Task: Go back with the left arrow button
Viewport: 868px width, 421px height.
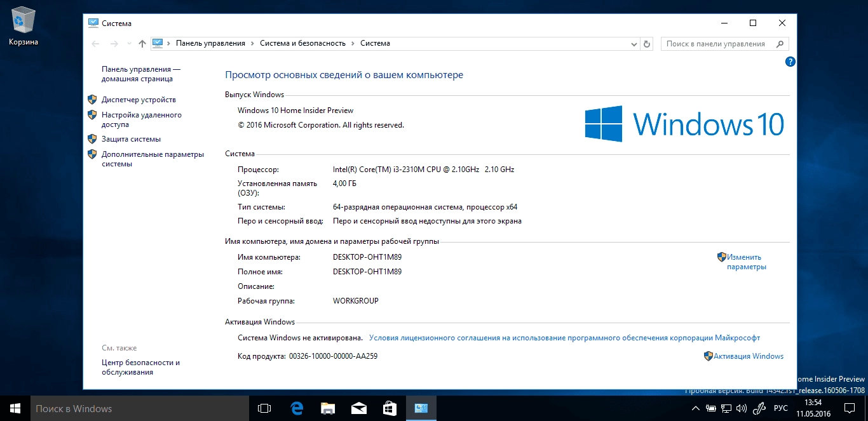Action: tap(95, 44)
